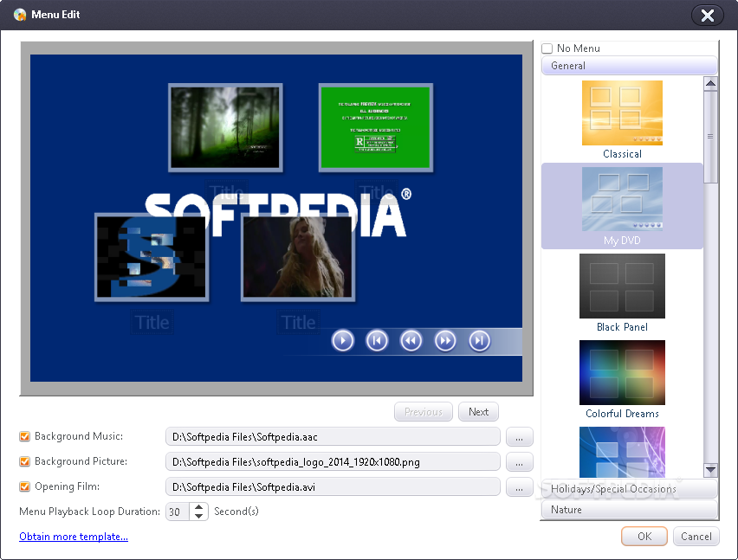
Task: Click the template list scrollbar thumb
Action: click(x=710, y=137)
